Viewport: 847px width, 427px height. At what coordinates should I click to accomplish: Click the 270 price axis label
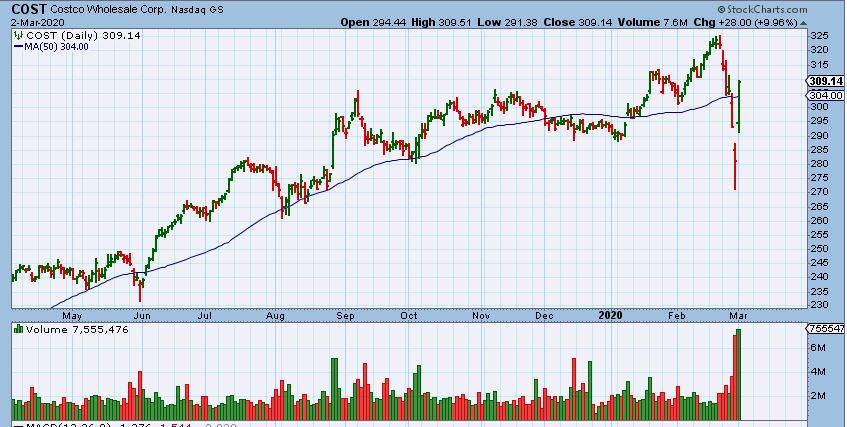[819, 191]
